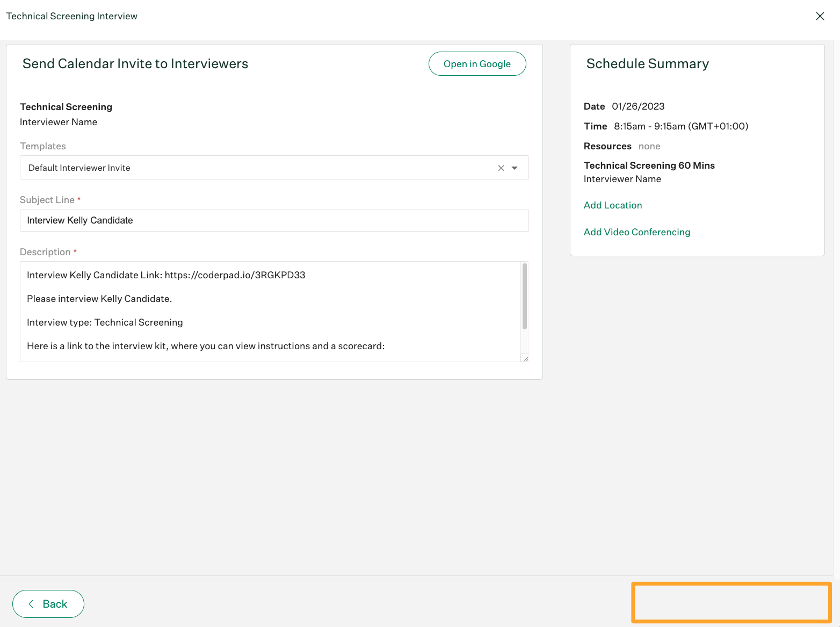840x627 pixels.
Task: Click the Description box scrollbar thumb
Action: [525, 296]
